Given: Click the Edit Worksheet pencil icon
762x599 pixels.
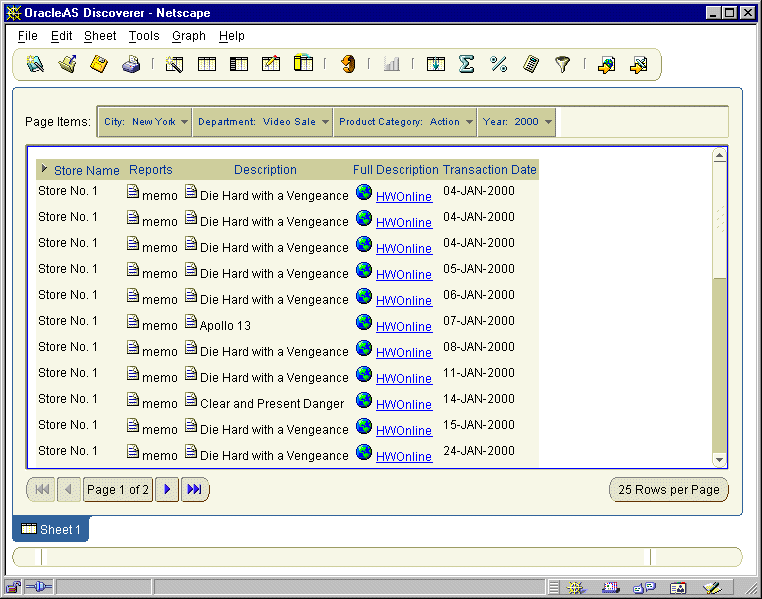Looking at the screenshot, I should [271, 64].
